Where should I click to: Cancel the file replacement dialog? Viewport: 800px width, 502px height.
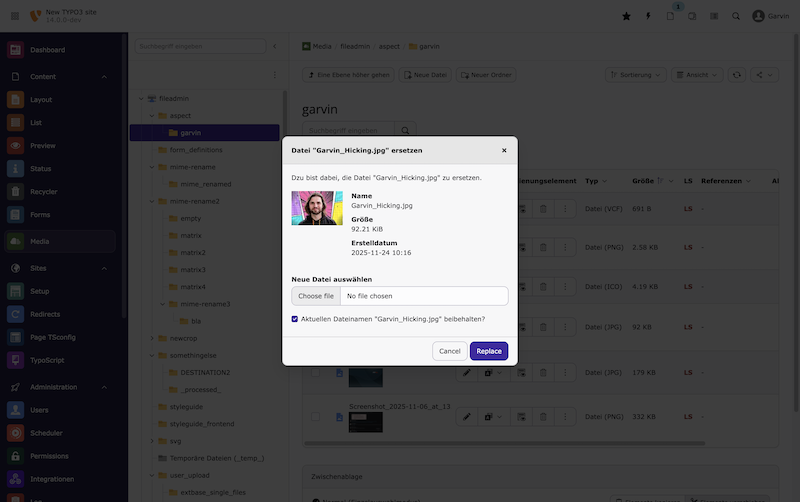point(449,351)
